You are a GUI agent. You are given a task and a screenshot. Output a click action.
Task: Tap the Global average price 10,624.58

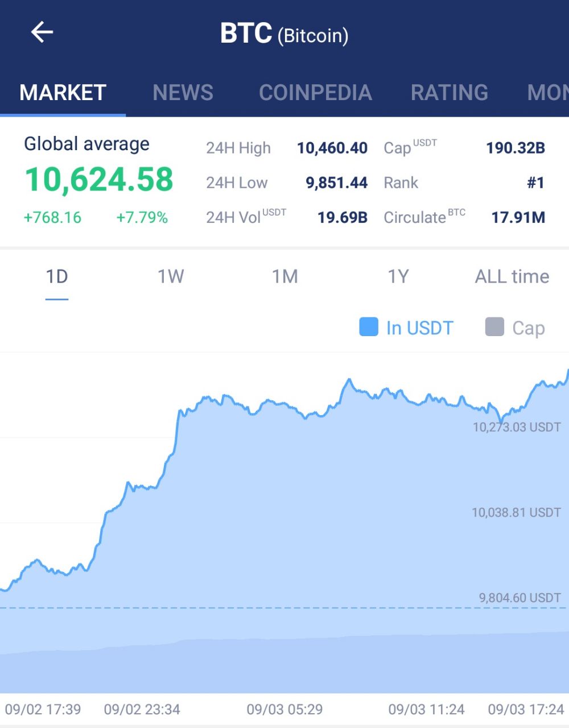pos(99,179)
